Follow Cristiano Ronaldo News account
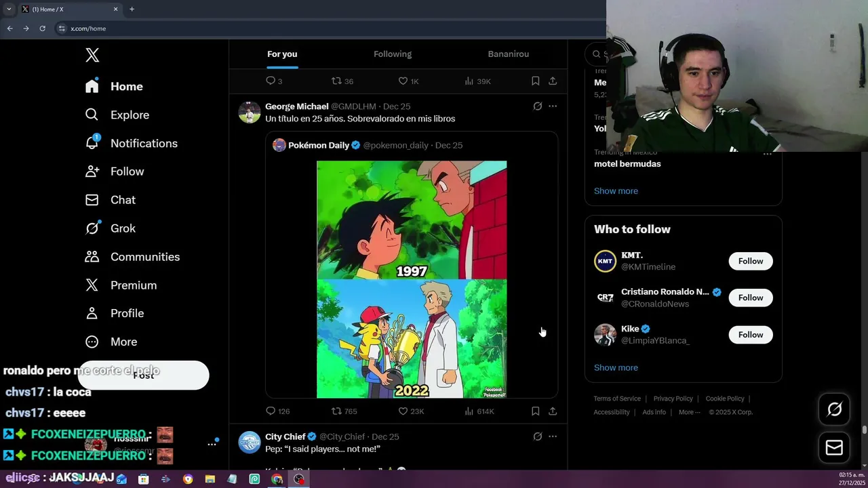 [751, 298]
